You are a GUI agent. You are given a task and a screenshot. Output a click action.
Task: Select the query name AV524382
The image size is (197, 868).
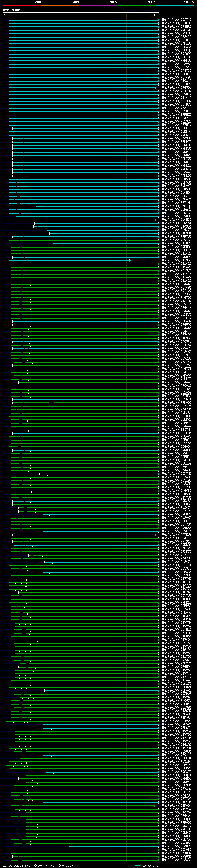coord(11,10)
